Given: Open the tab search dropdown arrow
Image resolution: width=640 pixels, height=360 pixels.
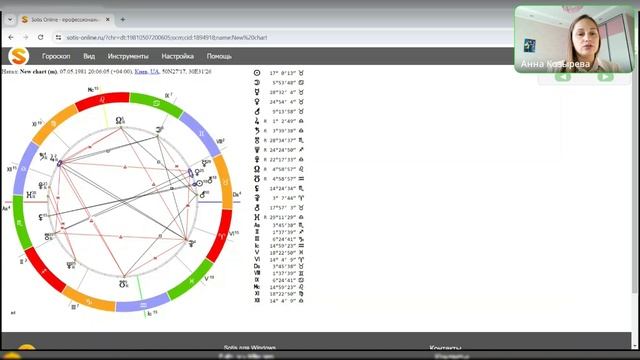Looking at the screenshot, I should (10, 19).
